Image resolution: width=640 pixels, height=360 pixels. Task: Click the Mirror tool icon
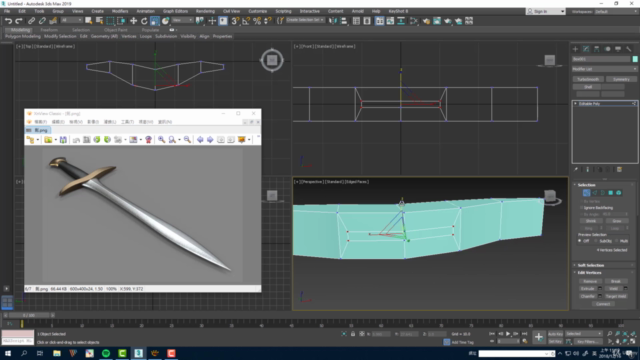pos(333,21)
